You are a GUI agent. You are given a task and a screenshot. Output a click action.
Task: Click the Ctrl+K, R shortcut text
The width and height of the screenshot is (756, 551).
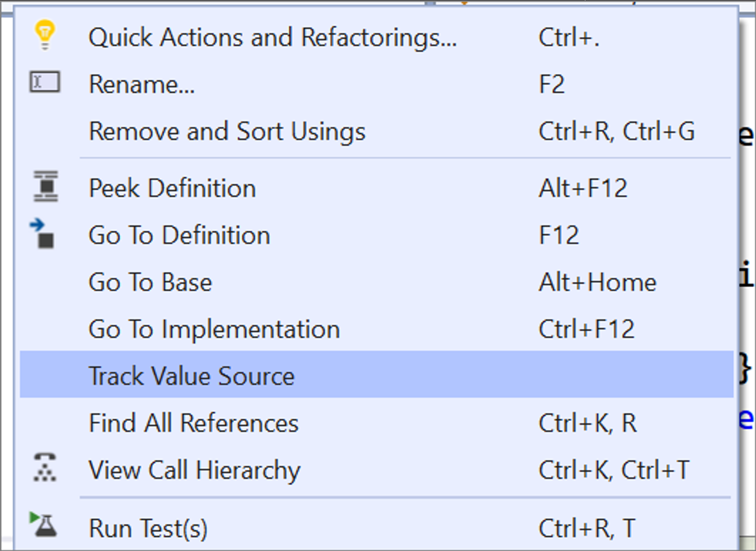point(587,423)
